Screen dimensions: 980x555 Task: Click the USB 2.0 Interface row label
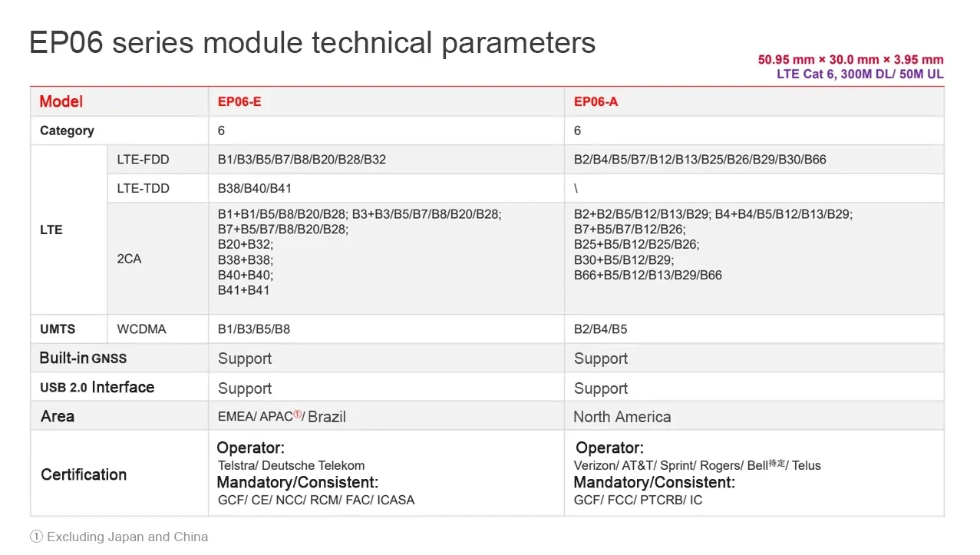pos(97,388)
